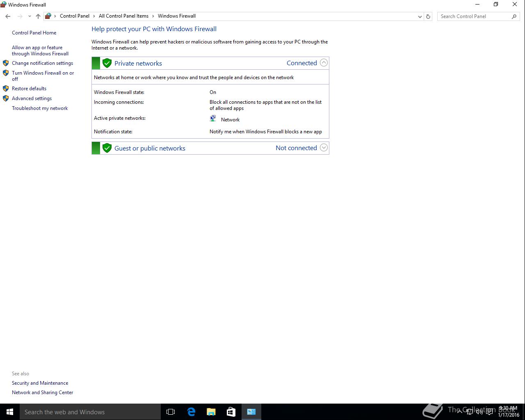Viewport: 525px width, 420px height.
Task: Open Control Panel Home link
Action: click(x=34, y=33)
